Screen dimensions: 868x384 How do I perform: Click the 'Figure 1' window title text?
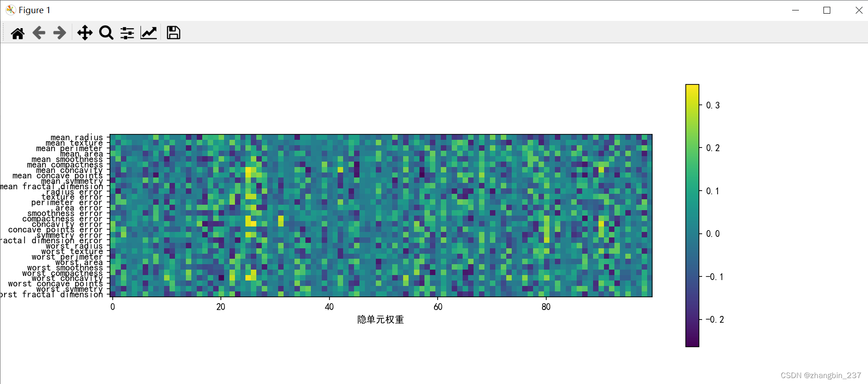[x=35, y=10]
